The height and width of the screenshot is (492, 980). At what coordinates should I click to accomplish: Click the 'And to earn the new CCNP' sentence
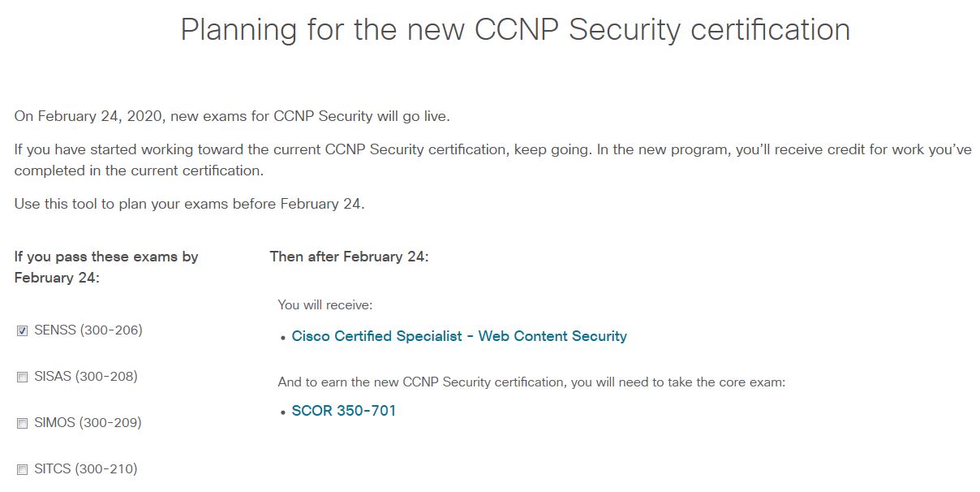[x=531, y=382]
